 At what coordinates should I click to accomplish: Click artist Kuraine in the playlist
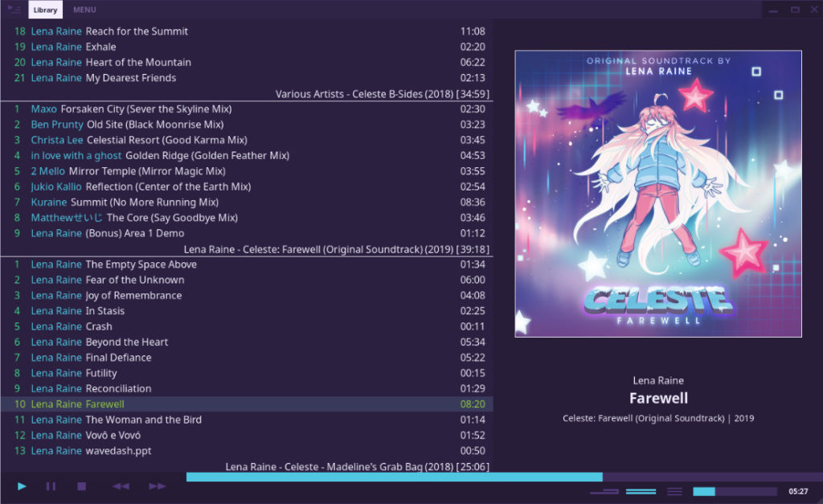click(49, 202)
